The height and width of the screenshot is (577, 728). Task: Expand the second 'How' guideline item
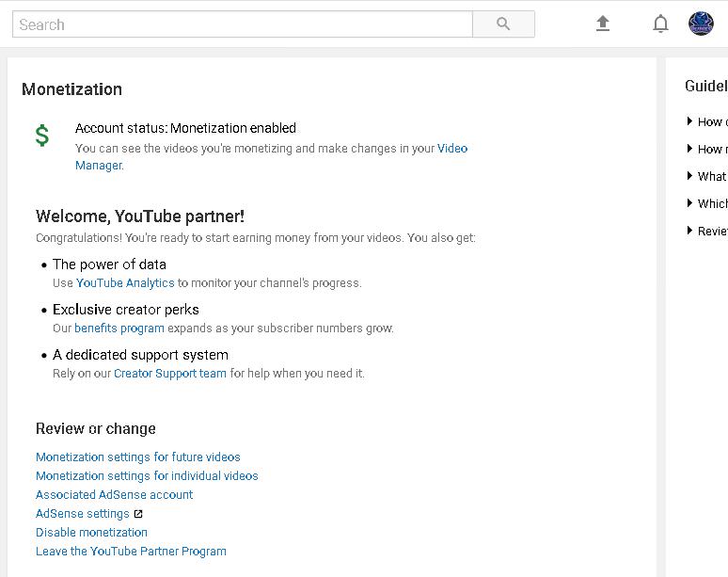coord(707,149)
